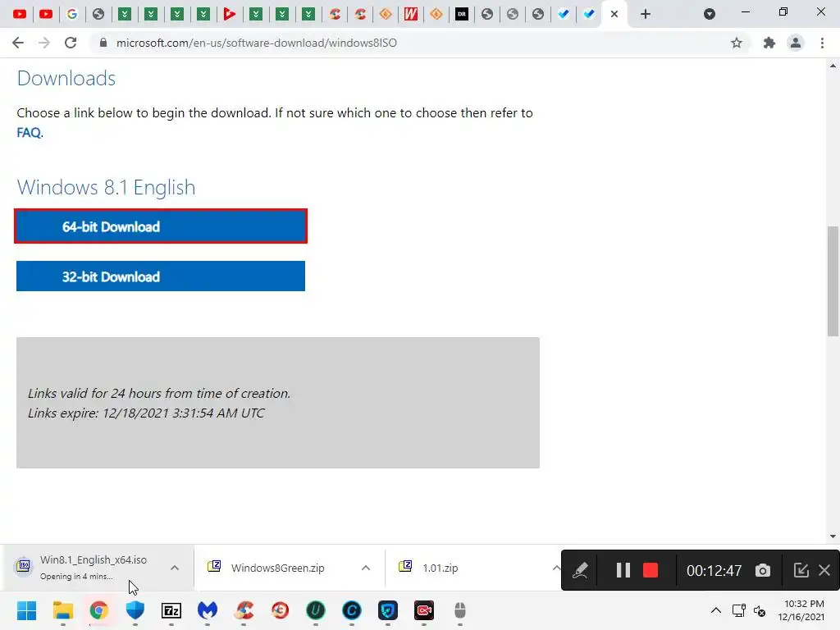Close the active browser tab
The height and width of the screenshot is (630, 840).
click(x=614, y=14)
